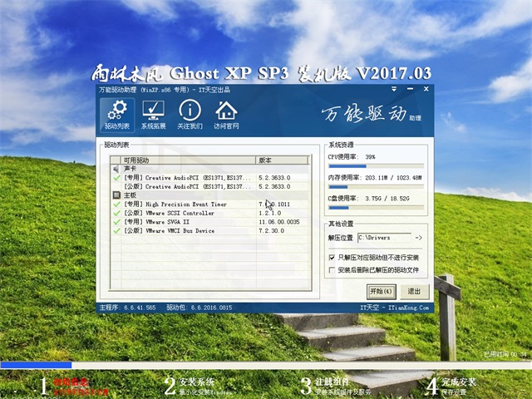Click the 关注我们 info icon
This screenshot has height=399, width=532.
tap(190, 115)
